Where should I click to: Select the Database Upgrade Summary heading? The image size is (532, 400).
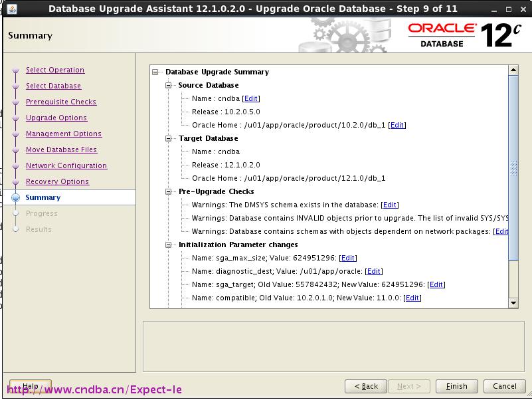217,72
